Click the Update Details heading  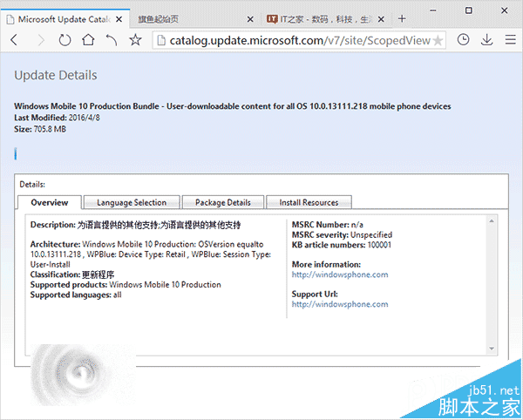tap(56, 75)
